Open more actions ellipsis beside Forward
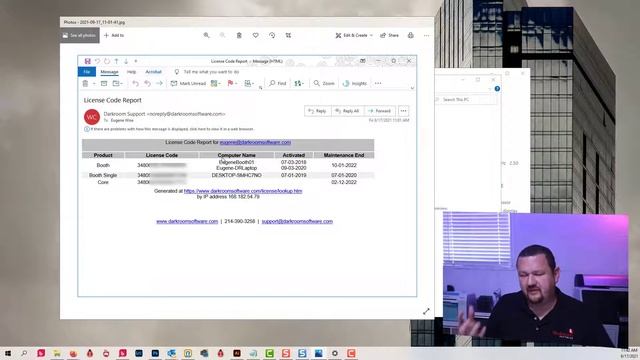The image size is (640, 360). (403, 111)
